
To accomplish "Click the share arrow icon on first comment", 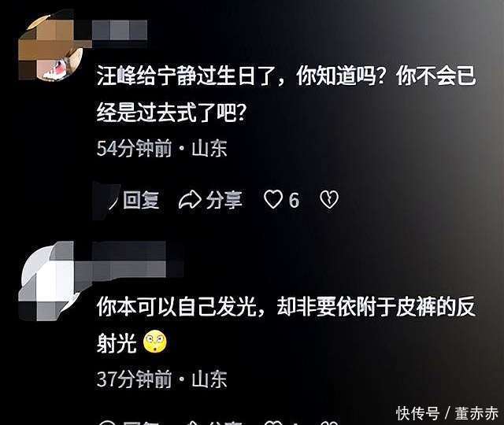I will [x=190, y=199].
